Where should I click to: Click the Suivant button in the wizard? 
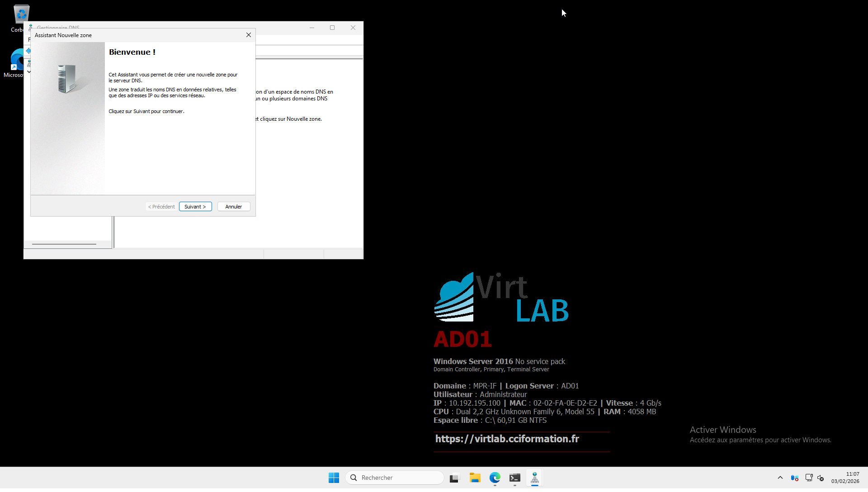pyautogui.click(x=195, y=207)
